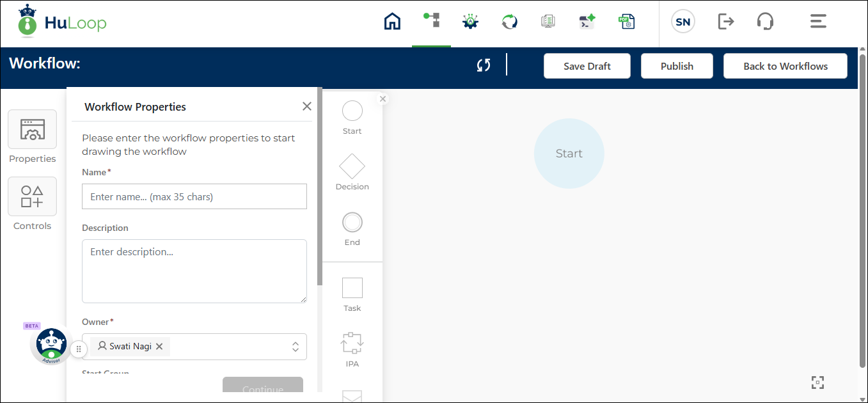Switch to the Controls side panel
This screenshot has height=403, width=868.
(x=32, y=196)
